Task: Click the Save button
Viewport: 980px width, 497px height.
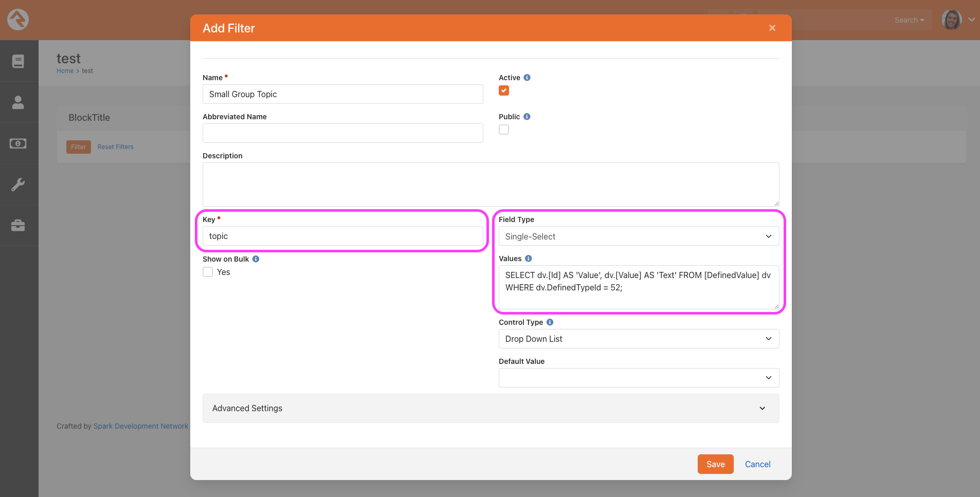Action: click(716, 464)
